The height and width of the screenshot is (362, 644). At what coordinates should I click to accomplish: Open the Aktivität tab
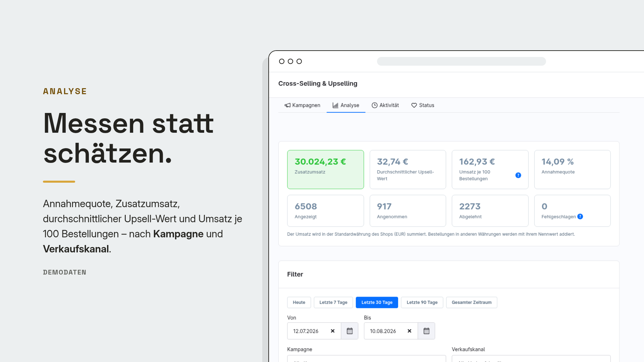click(385, 105)
